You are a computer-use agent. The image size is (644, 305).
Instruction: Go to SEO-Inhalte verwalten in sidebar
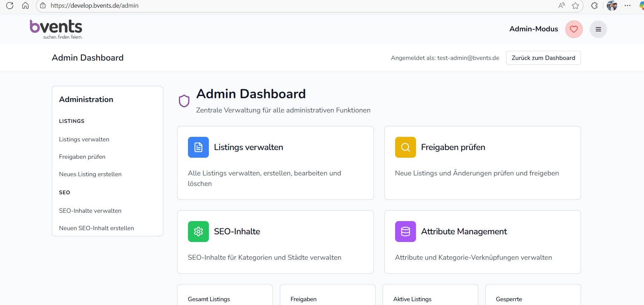click(x=90, y=211)
